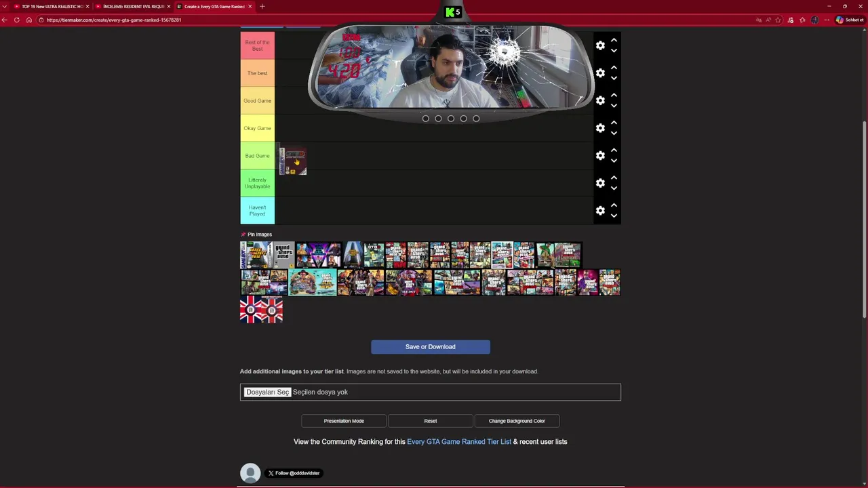Click Save or Download button

click(x=430, y=347)
